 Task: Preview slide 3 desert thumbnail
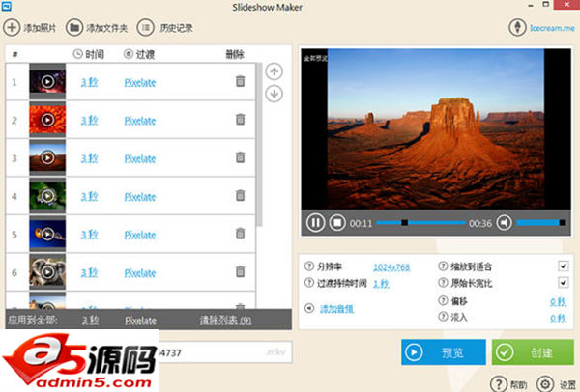tap(47, 157)
